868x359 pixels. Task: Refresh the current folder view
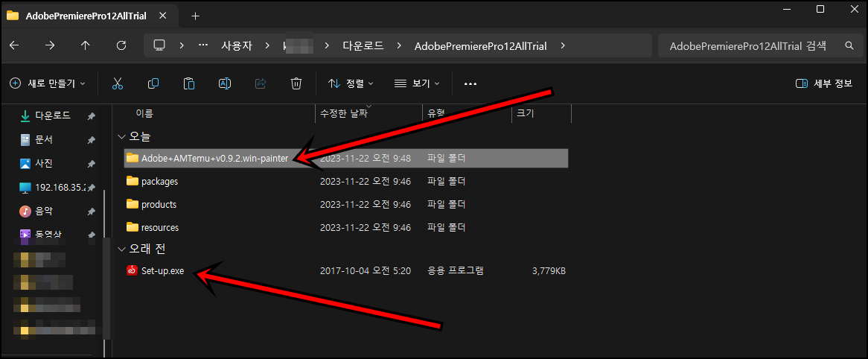point(121,46)
